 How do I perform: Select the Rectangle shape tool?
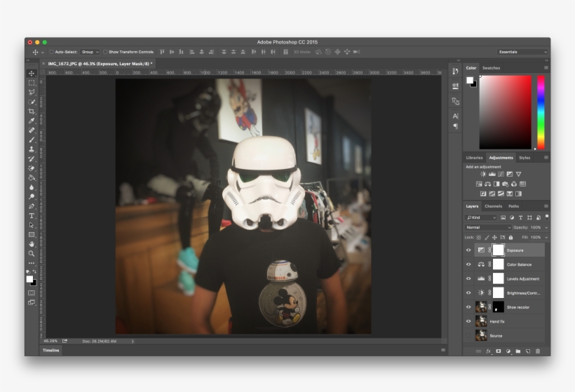click(x=32, y=235)
